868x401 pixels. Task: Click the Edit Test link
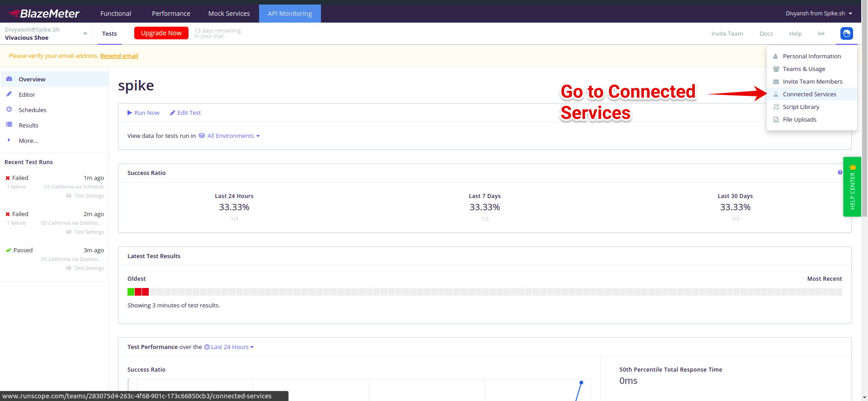pyautogui.click(x=185, y=113)
